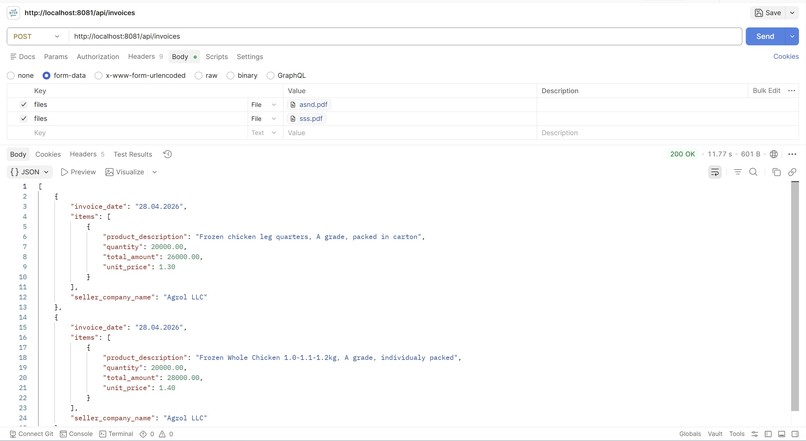This screenshot has height=441, width=806.
Task: Open the Text type dropdown in the empty row
Action: point(264,133)
